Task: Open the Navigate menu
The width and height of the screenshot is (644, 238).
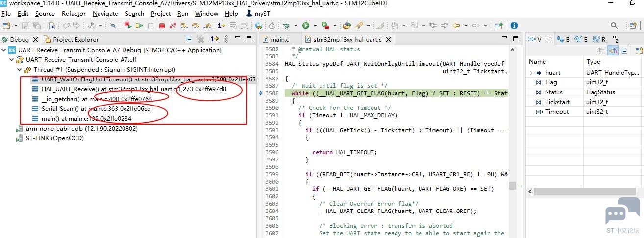Action: point(105,13)
